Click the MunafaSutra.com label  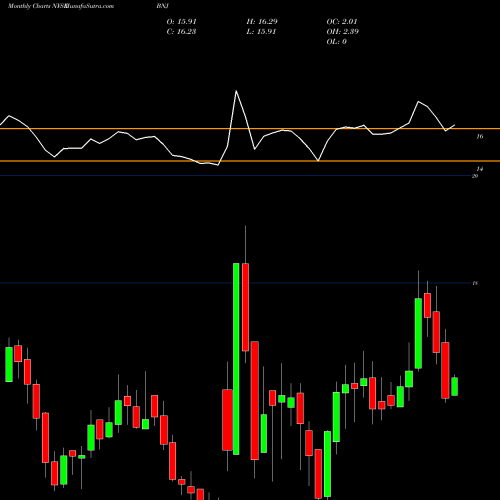click(90, 6)
